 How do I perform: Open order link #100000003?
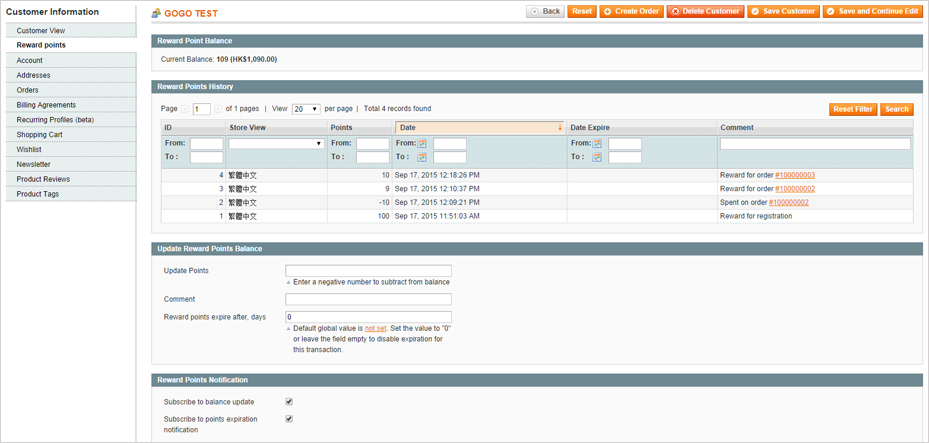click(x=795, y=175)
